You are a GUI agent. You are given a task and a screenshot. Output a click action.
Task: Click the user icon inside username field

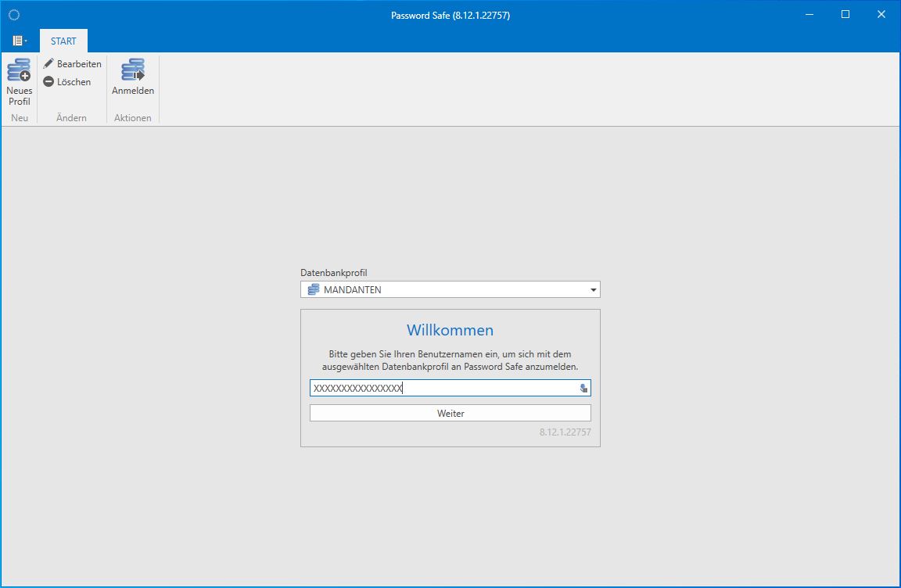(583, 389)
